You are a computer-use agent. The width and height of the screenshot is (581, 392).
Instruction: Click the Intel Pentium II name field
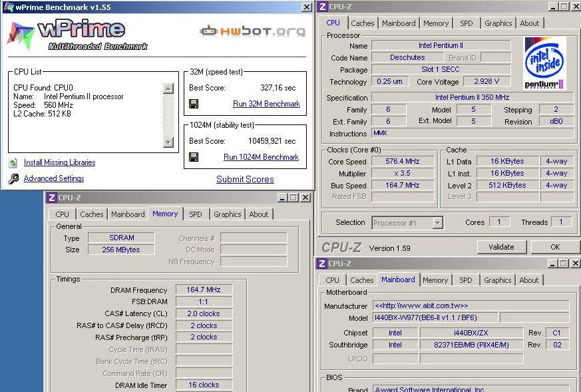(x=441, y=45)
